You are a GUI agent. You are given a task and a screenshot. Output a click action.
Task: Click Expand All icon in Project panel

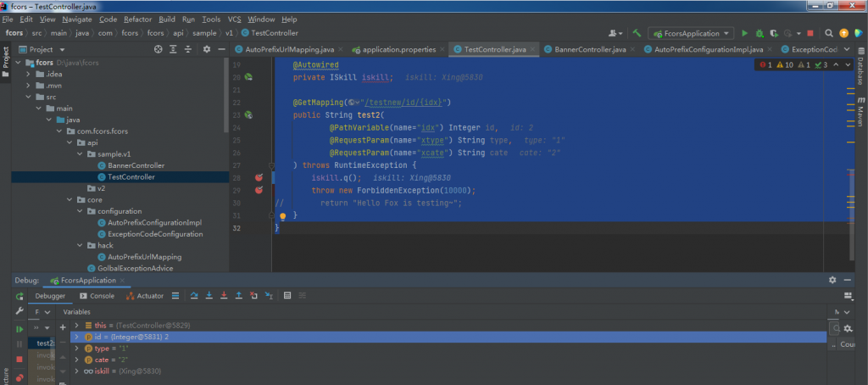point(173,49)
